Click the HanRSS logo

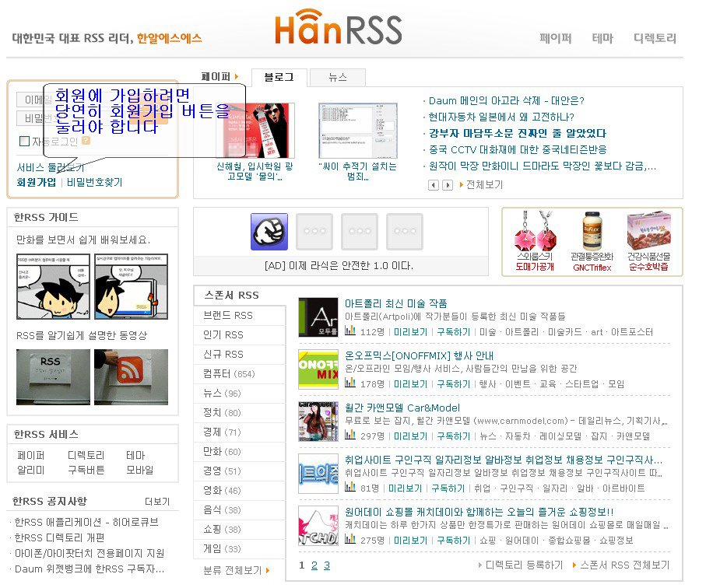click(x=338, y=28)
